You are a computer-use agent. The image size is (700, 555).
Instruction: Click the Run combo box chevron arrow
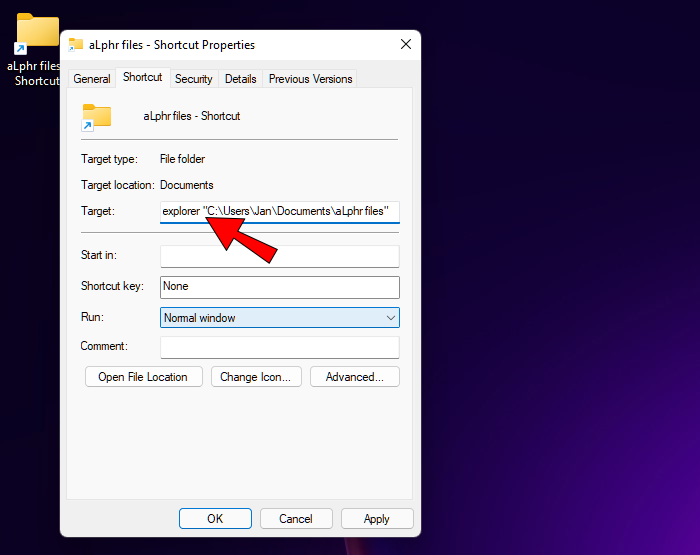click(391, 318)
